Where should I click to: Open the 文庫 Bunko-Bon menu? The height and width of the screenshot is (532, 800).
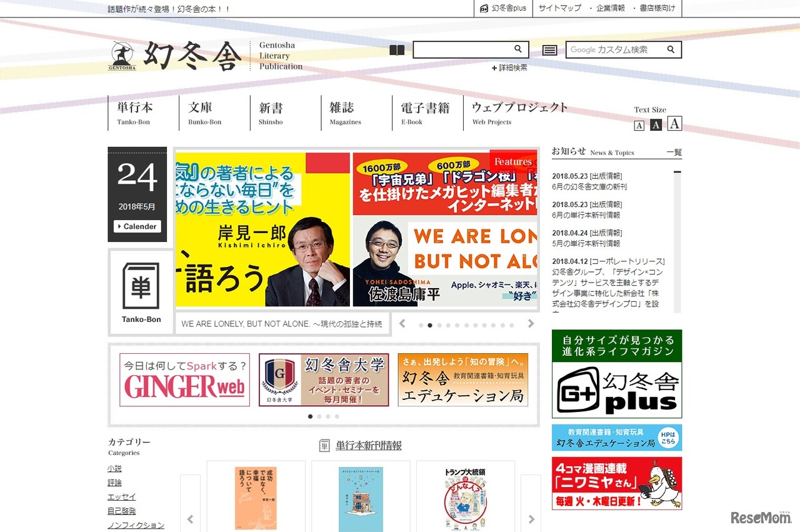pos(214,113)
